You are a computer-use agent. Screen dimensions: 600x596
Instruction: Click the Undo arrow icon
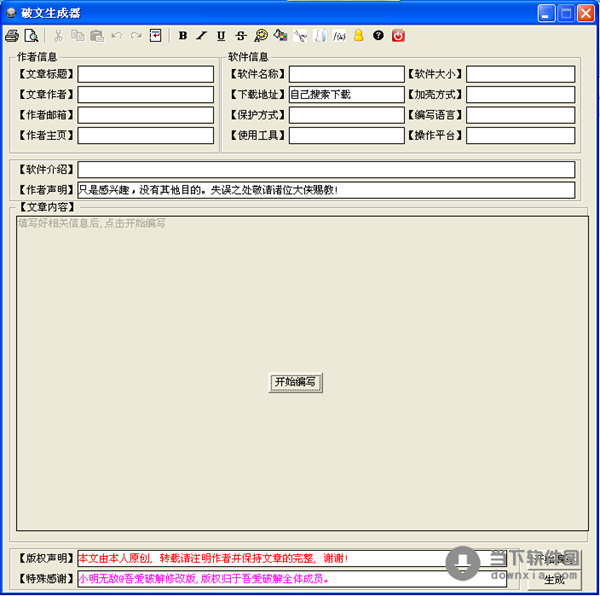(116, 36)
